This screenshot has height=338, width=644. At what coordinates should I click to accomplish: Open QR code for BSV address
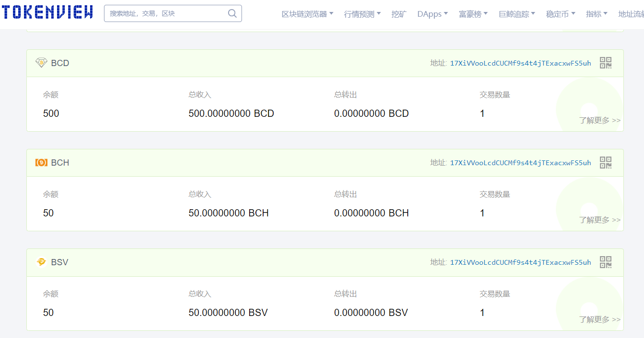pos(606,262)
